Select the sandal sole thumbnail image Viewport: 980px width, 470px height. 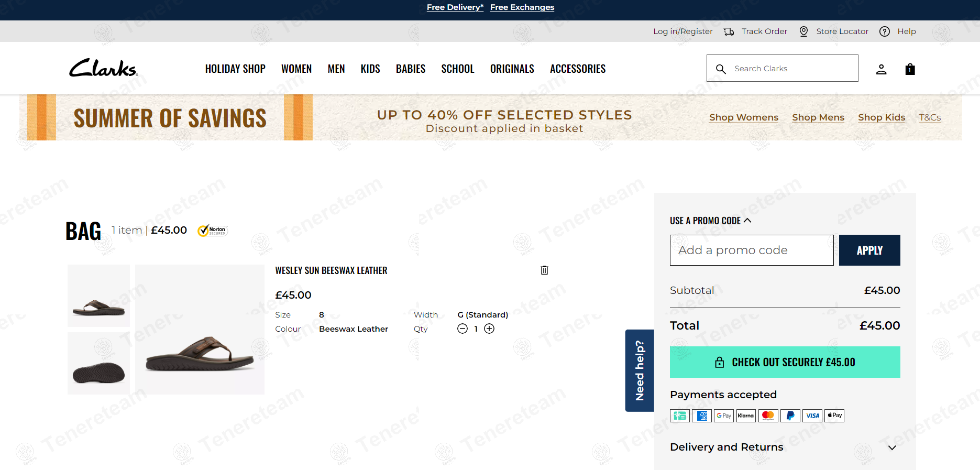pyautogui.click(x=98, y=363)
